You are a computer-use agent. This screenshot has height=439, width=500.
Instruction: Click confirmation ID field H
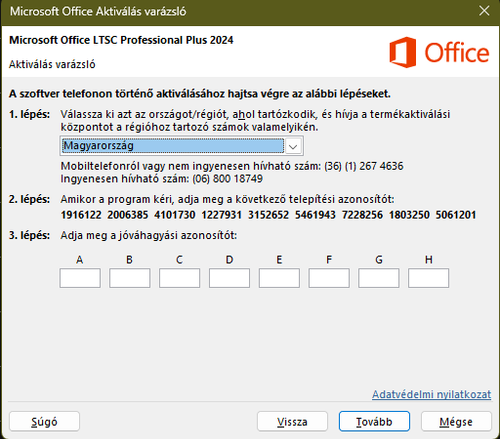[x=429, y=278]
